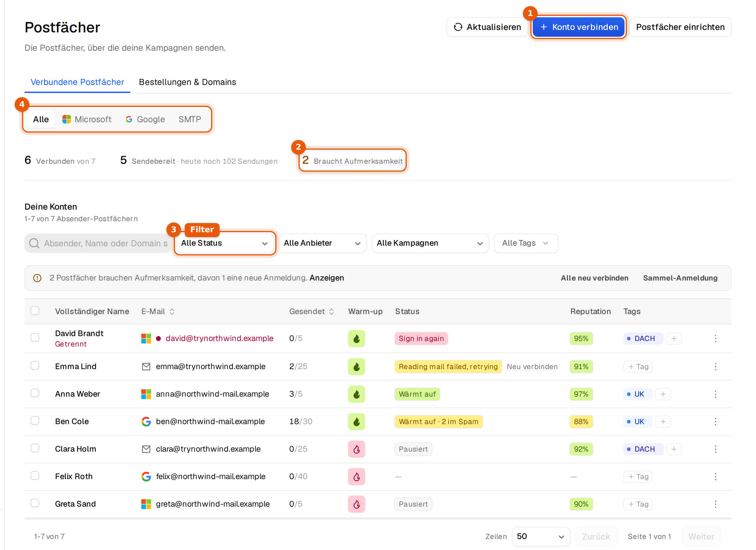Click the Konto verbinden button
756x550 pixels.
point(578,27)
